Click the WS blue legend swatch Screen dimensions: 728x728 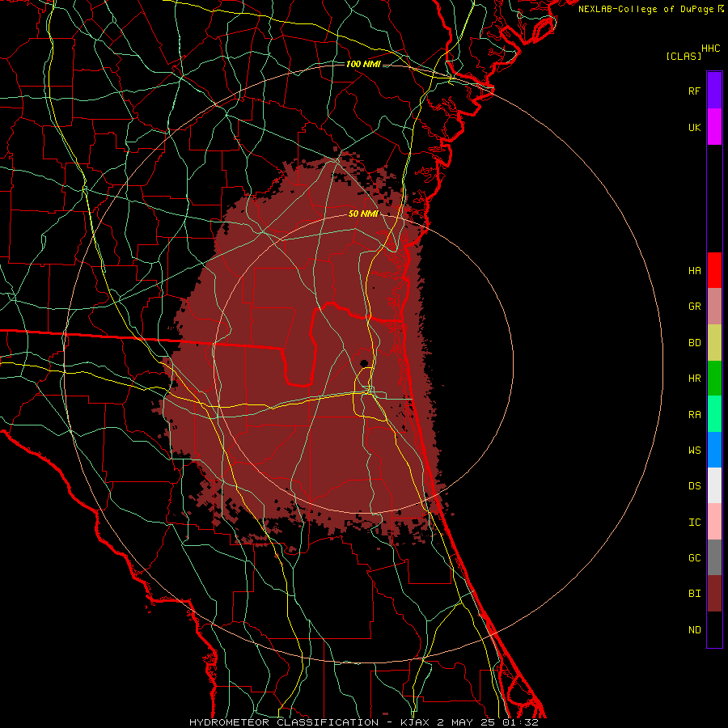pyautogui.click(x=714, y=450)
